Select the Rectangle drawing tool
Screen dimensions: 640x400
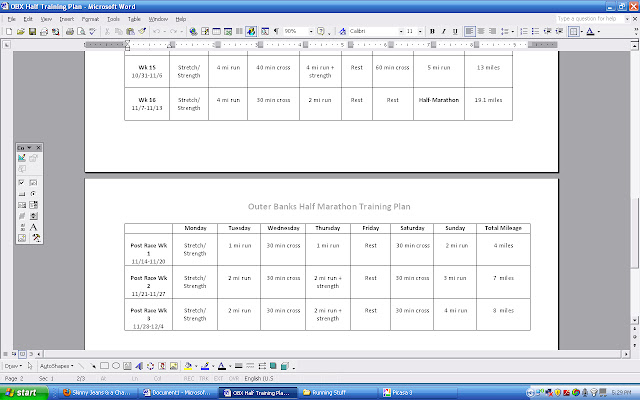pyautogui.click(x=104, y=366)
